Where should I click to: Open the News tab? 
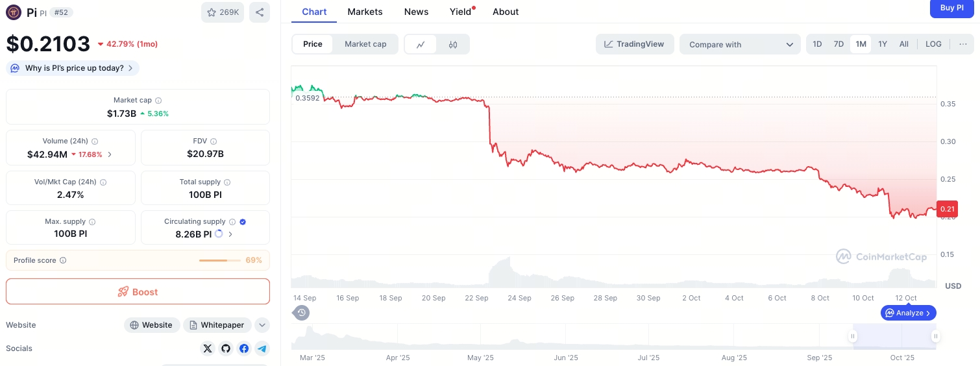pyautogui.click(x=416, y=12)
